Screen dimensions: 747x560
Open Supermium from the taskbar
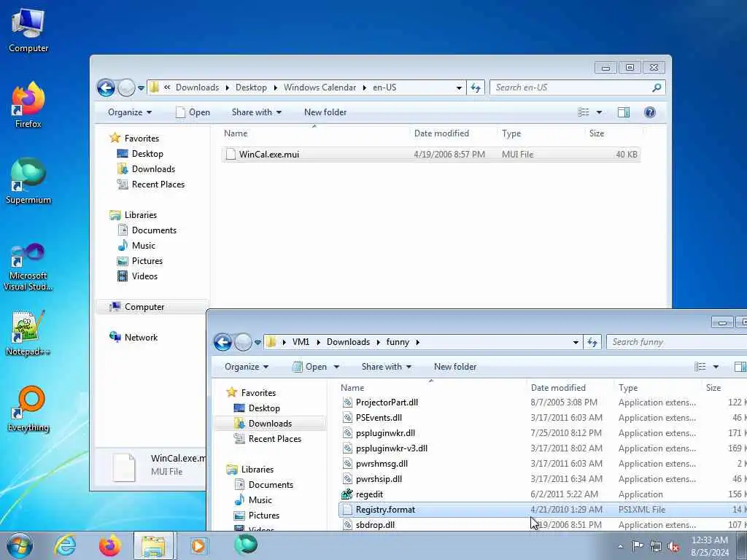tap(246, 545)
